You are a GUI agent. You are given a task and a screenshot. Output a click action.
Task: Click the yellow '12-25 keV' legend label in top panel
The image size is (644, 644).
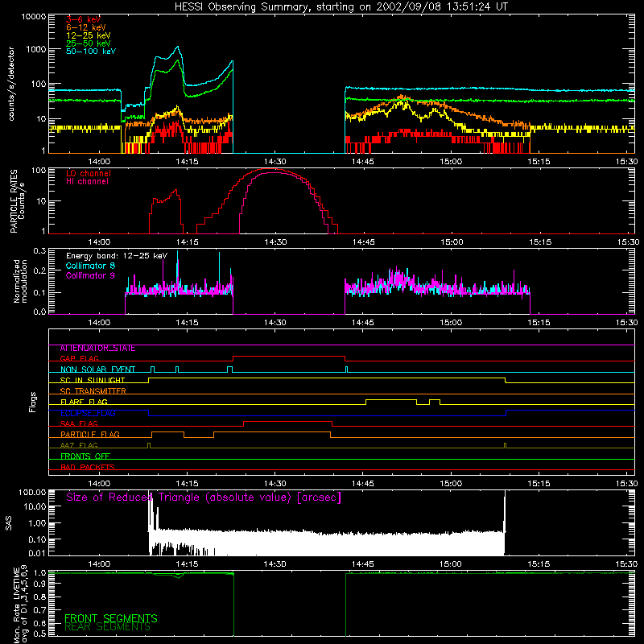(89, 35)
